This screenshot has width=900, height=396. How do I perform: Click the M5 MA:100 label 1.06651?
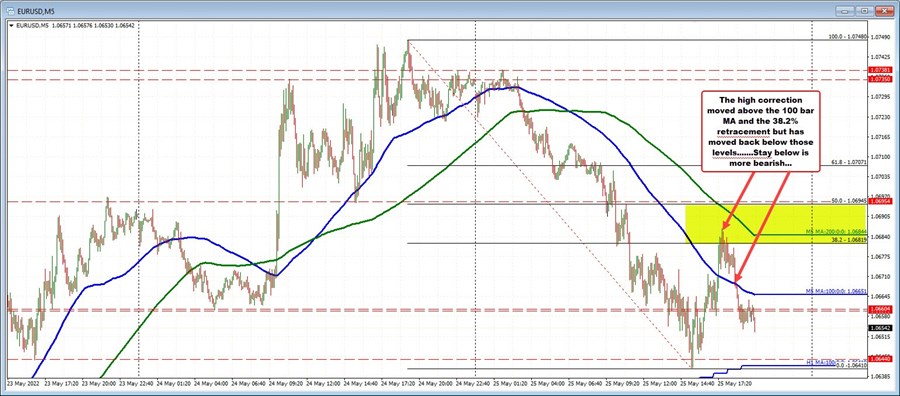click(x=837, y=292)
